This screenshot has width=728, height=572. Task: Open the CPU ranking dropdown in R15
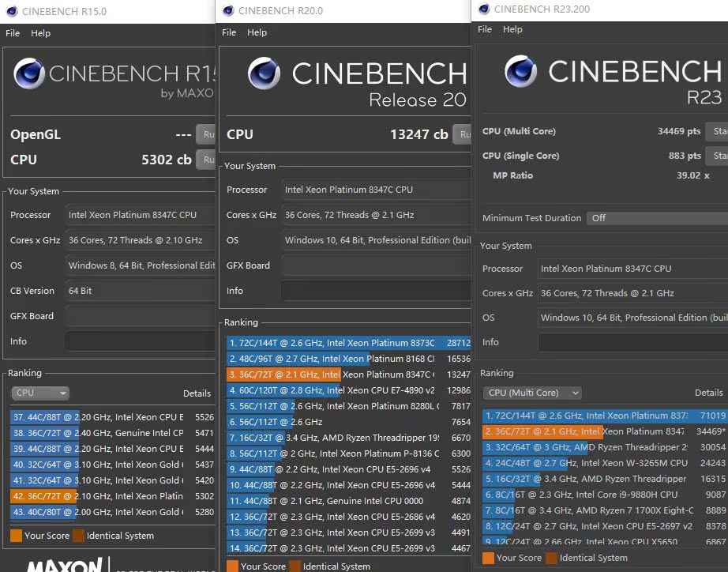click(40, 393)
